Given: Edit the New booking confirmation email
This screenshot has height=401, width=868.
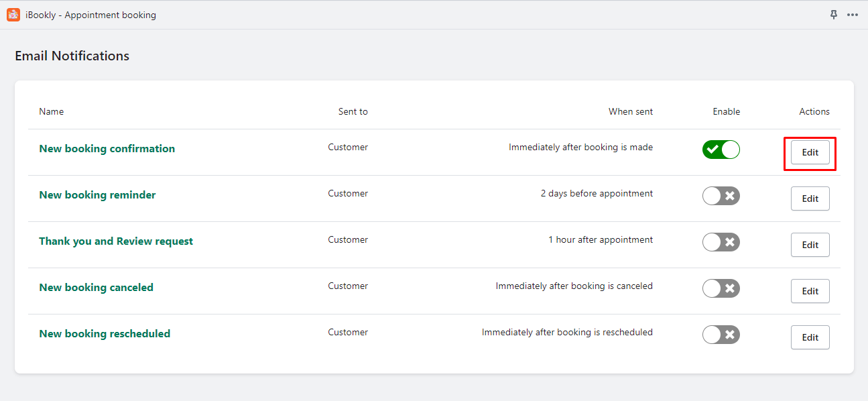Looking at the screenshot, I should [810, 152].
